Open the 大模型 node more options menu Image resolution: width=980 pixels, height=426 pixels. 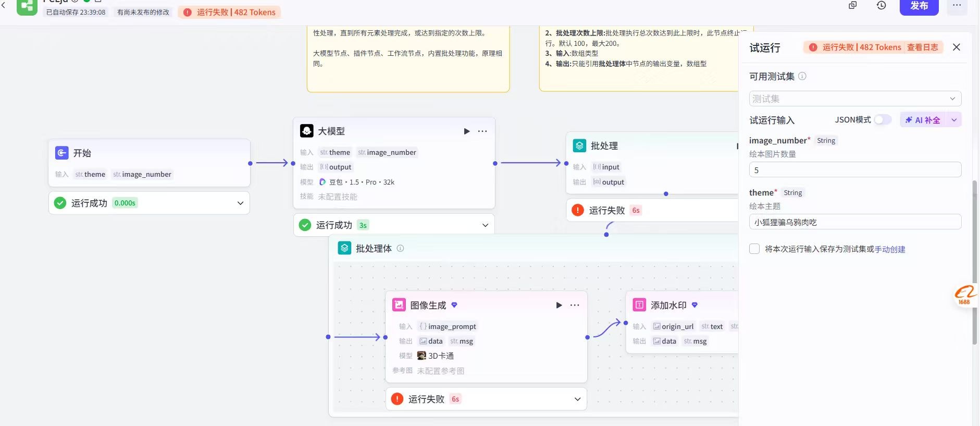point(482,131)
